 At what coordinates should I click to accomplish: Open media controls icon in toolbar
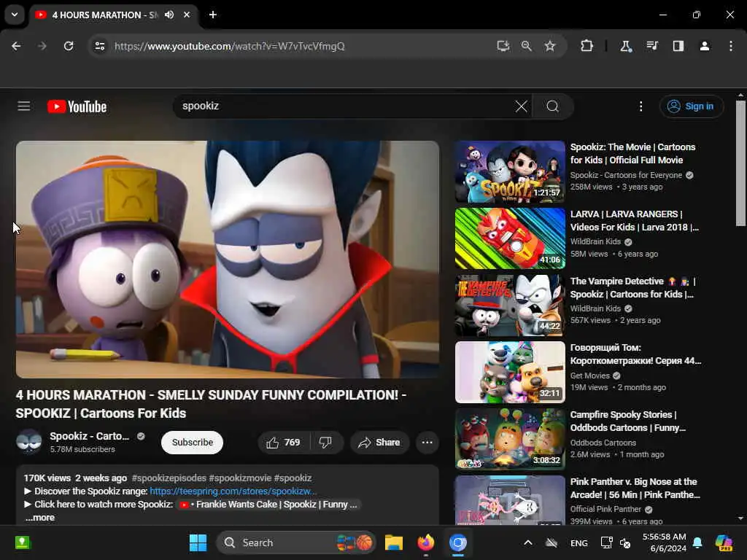click(651, 46)
